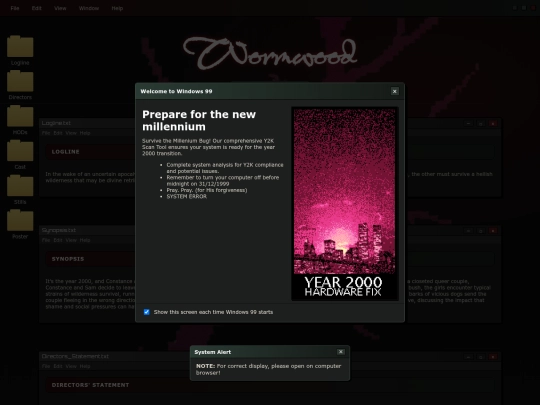Open File menu in Directors_Statement.txt window
The width and height of the screenshot is (540, 405).
[x=46, y=366]
